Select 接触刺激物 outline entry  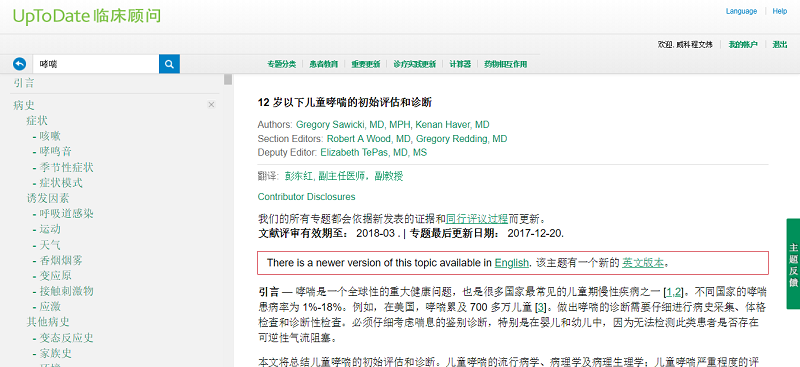(66, 291)
